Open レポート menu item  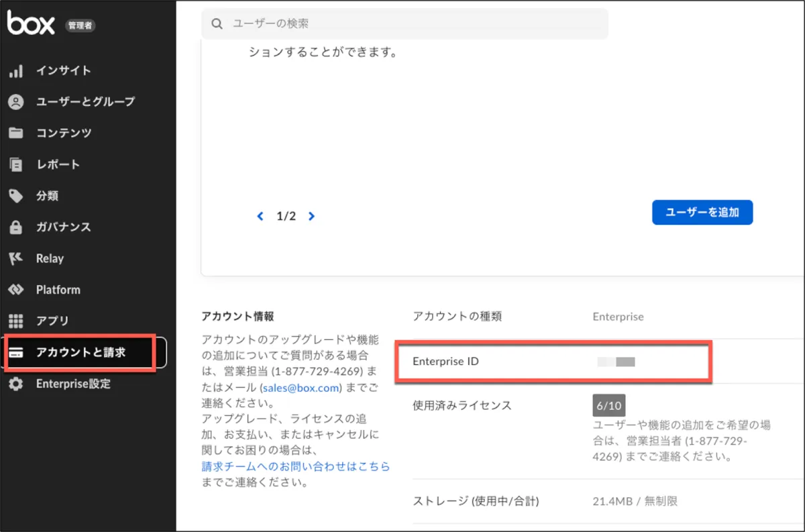pos(58,164)
